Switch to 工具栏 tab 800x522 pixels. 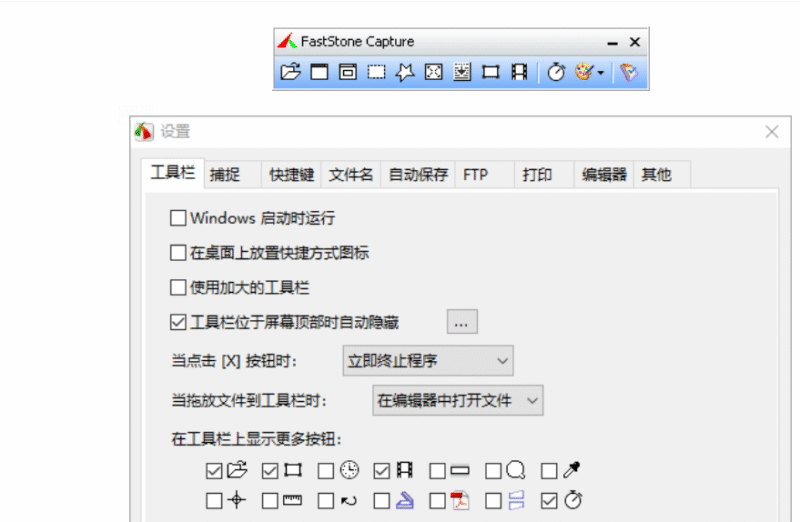[173, 173]
